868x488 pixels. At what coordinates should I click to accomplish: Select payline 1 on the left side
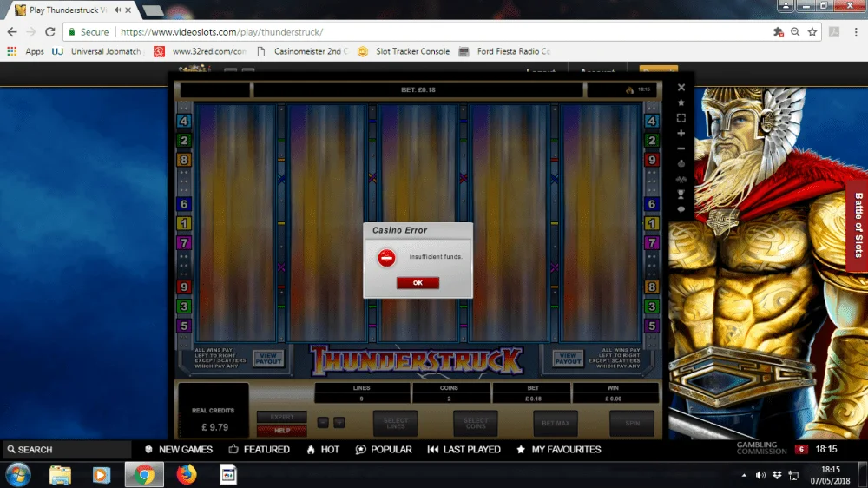[184, 223]
